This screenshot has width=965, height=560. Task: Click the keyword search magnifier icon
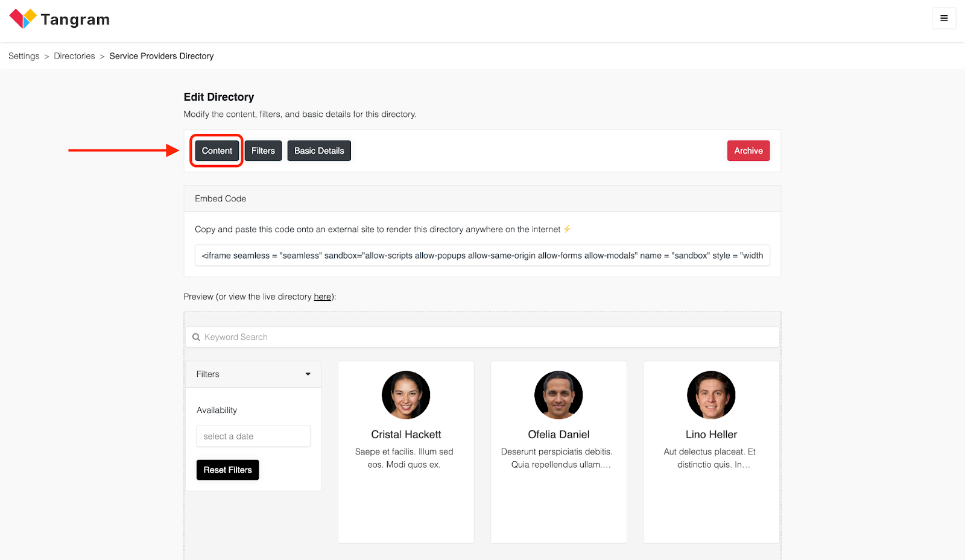196,338
